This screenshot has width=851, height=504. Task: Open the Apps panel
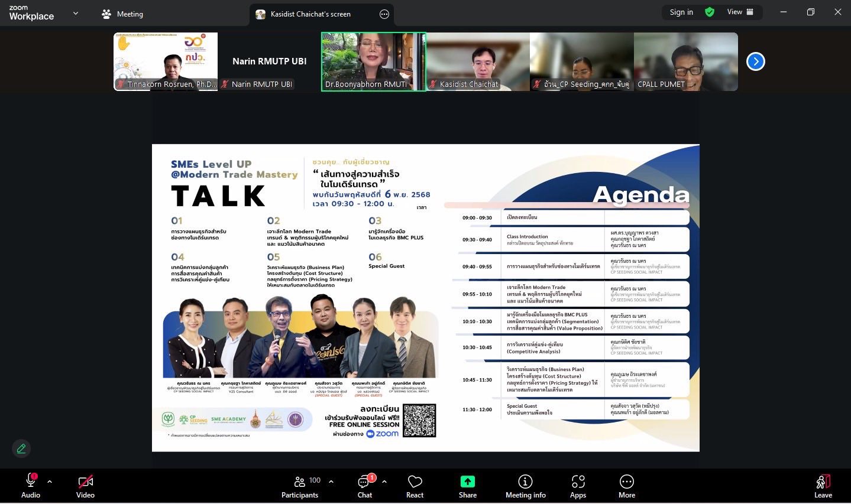click(578, 486)
